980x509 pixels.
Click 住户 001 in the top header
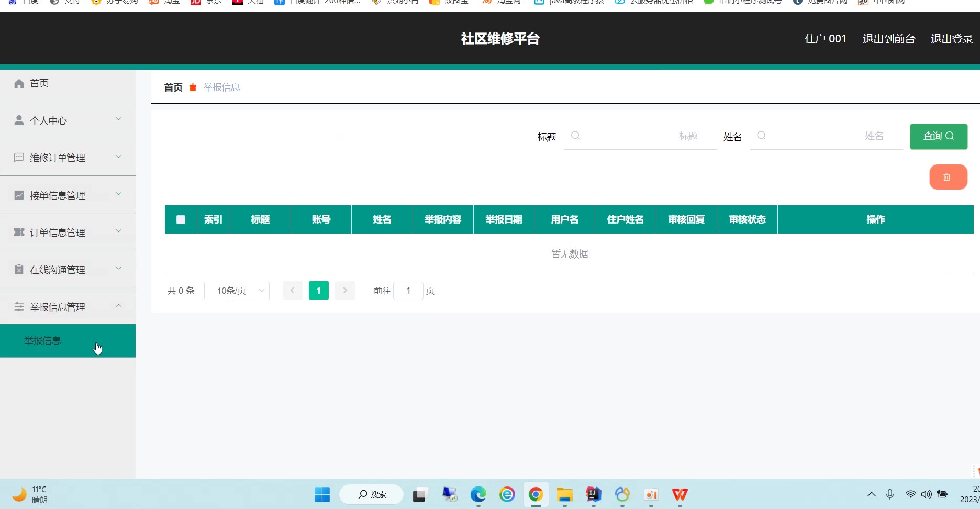tap(826, 39)
